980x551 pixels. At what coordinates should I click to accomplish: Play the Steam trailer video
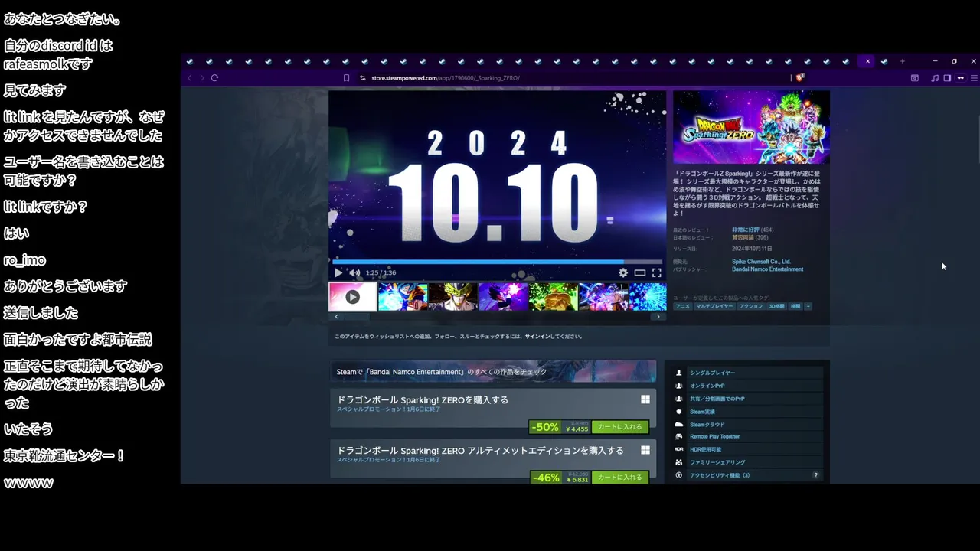338,272
